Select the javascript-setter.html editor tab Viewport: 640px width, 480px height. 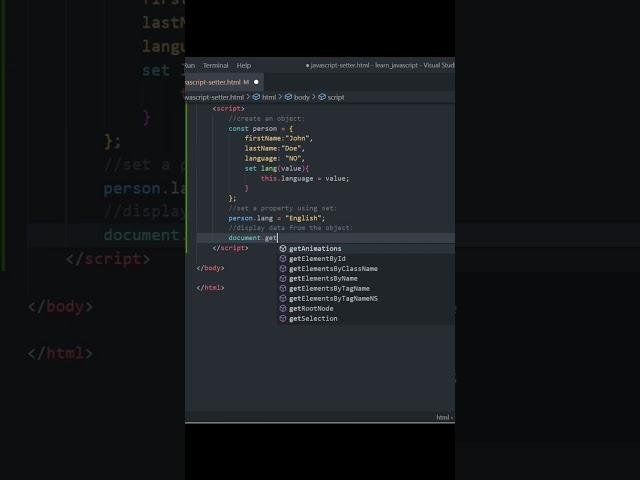click(224, 82)
